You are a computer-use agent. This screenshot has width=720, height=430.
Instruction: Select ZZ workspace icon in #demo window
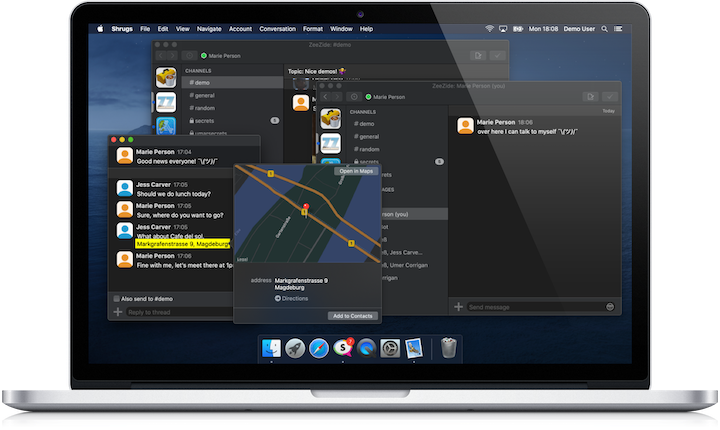pos(166,102)
